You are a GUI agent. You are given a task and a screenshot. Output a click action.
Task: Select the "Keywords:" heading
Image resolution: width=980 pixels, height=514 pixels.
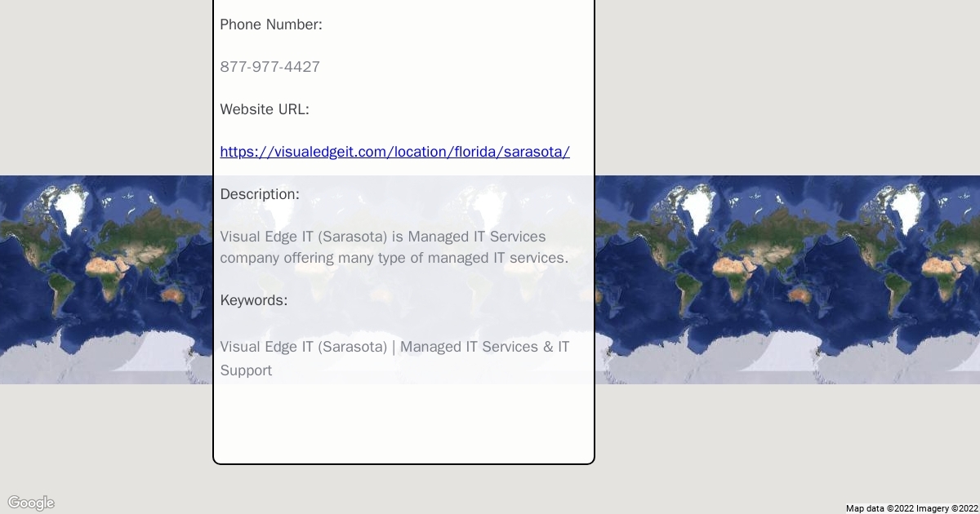254,300
